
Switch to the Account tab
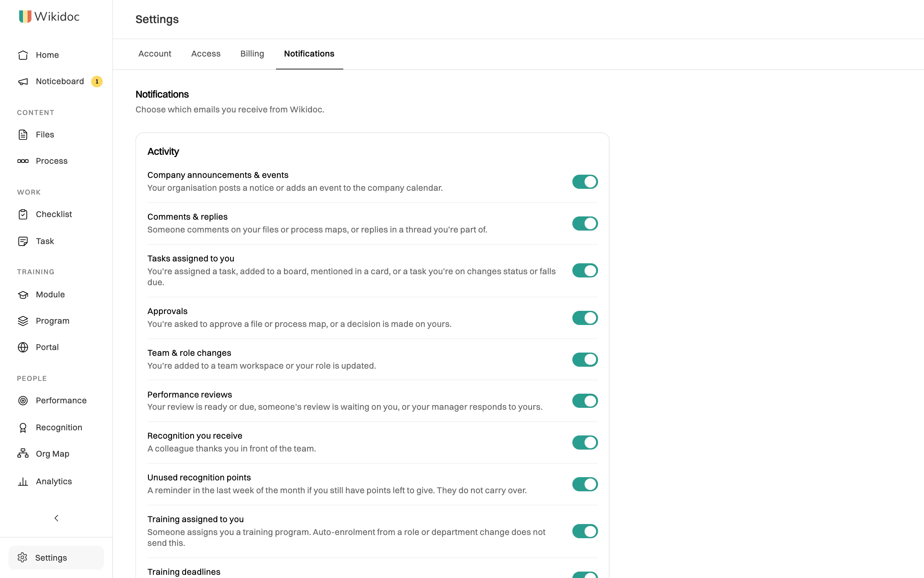tap(155, 54)
